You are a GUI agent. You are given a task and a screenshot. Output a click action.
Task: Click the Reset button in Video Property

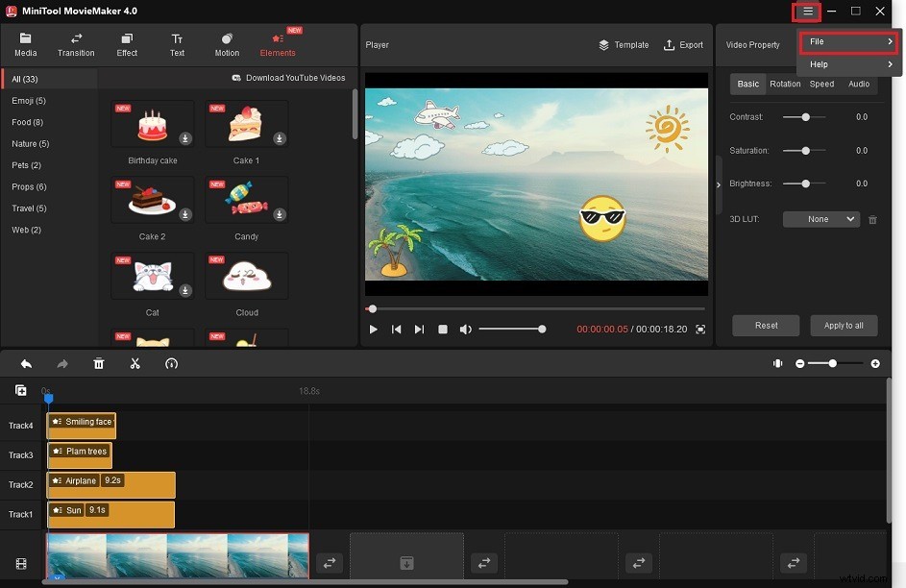click(766, 326)
